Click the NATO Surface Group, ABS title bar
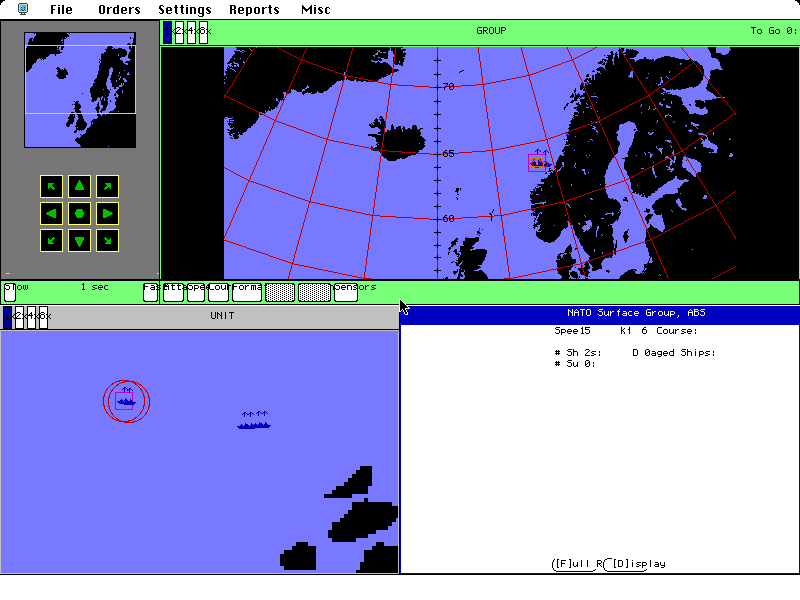The height and width of the screenshot is (600, 800). pyautogui.click(x=601, y=313)
